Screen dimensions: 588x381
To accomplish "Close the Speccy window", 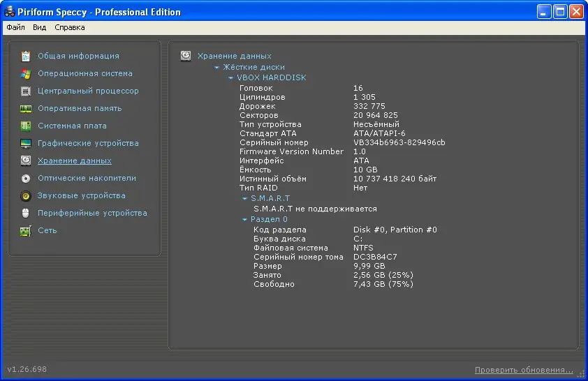I will click(576, 12).
